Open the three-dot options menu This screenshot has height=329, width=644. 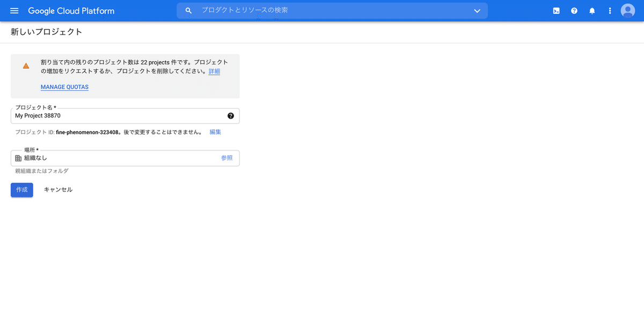coord(609,10)
